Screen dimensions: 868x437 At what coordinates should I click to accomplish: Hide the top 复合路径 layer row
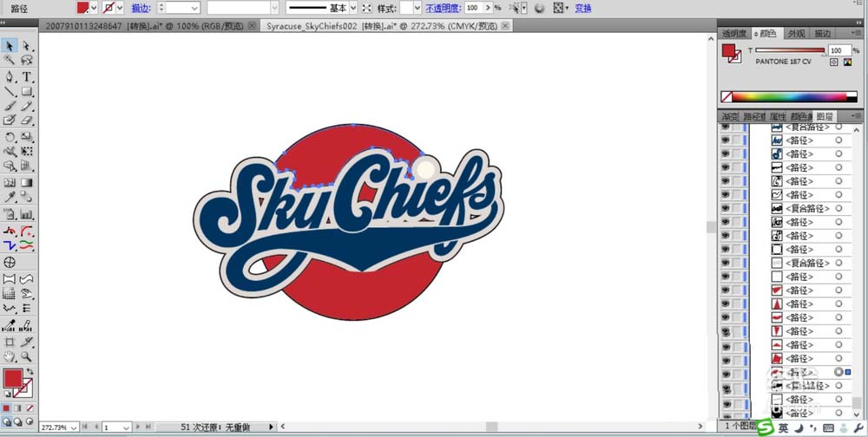725,127
